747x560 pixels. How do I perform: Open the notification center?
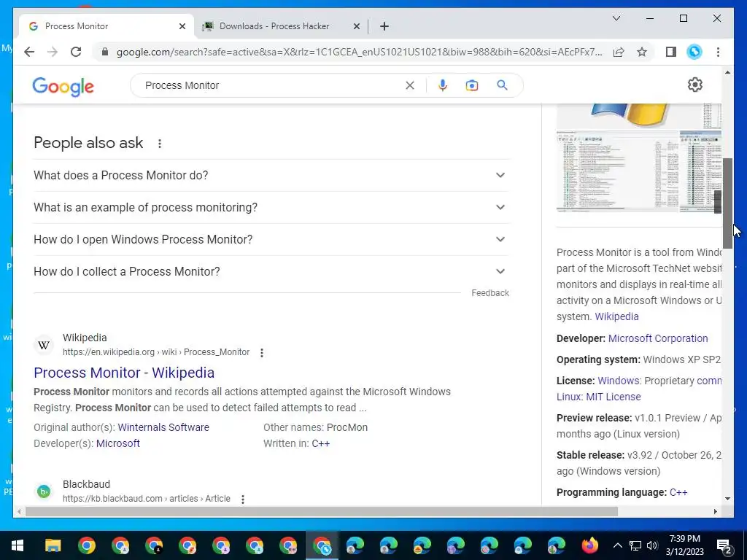point(724,545)
